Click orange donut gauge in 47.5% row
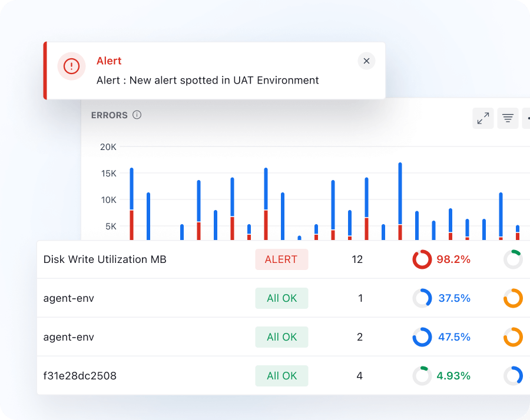Viewport: 530px width, 420px height. click(x=513, y=337)
